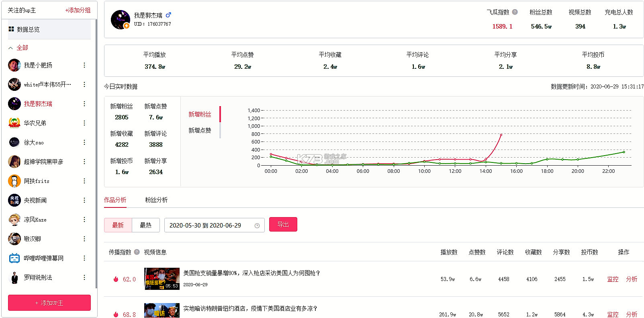
Task: Open more options for 我是郭杰瑞
Action: [84, 104]
